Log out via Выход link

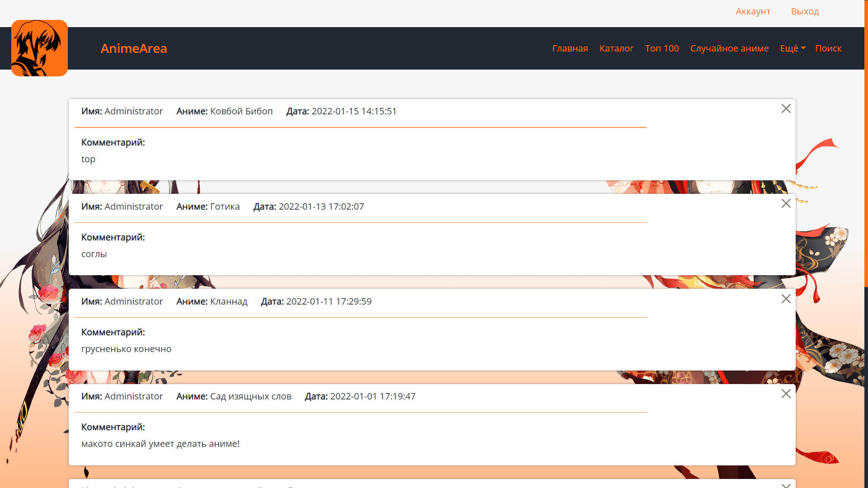pos(805,11)
